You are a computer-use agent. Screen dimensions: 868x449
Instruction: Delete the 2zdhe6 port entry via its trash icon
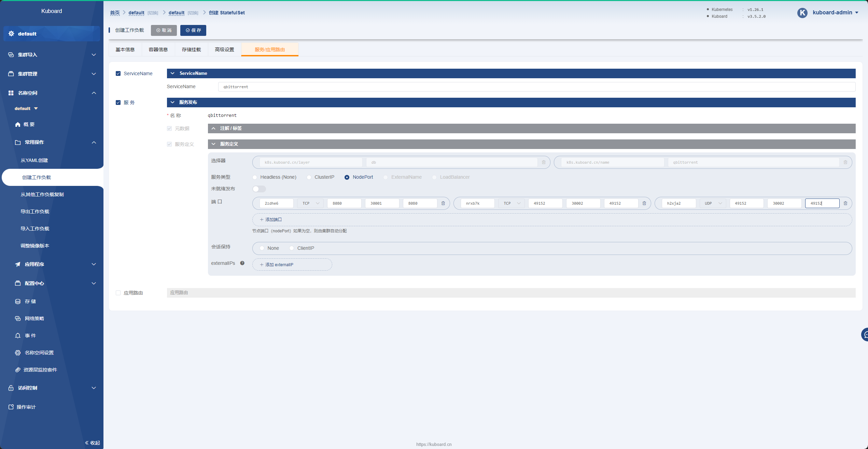pos(443,203)
